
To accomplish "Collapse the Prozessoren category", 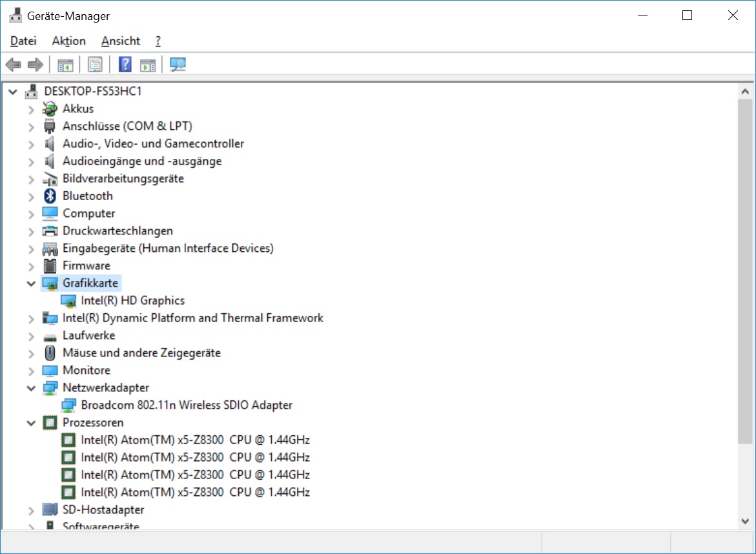I will pos(32,423).
